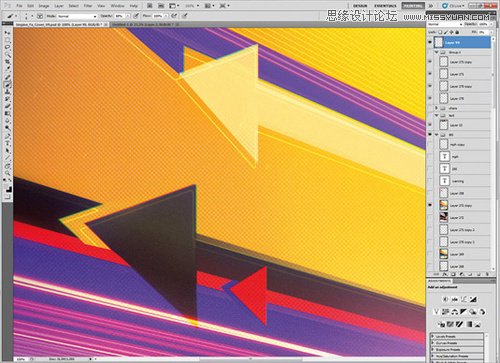Open the Arrange Documents dropdown
This screenshot has height=363, width=500.
[x=209, y=6]
